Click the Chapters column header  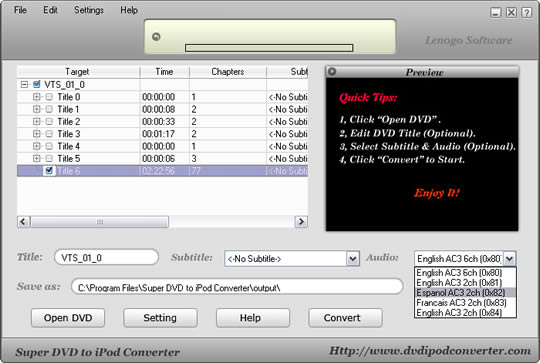(x=228, y=72)
